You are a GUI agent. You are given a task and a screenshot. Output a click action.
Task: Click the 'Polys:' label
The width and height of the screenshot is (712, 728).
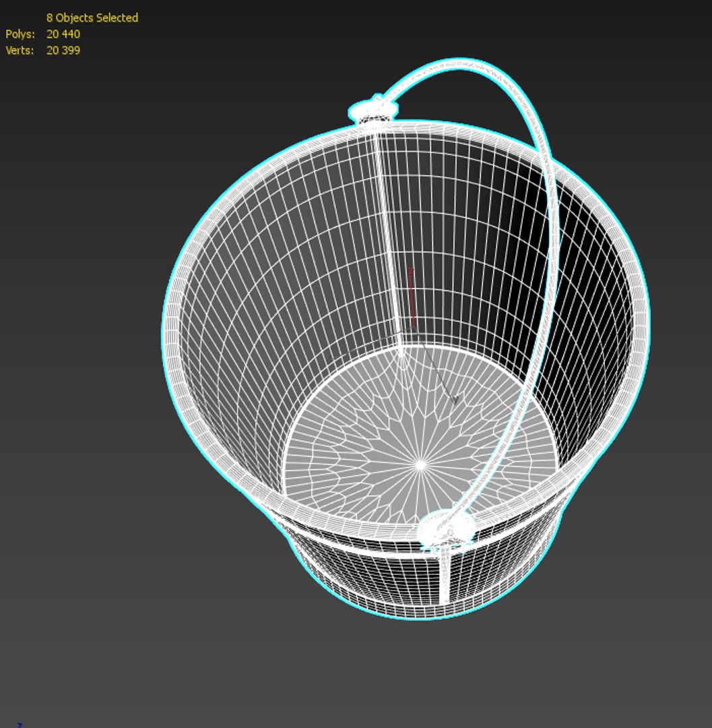tap(20, 34)
